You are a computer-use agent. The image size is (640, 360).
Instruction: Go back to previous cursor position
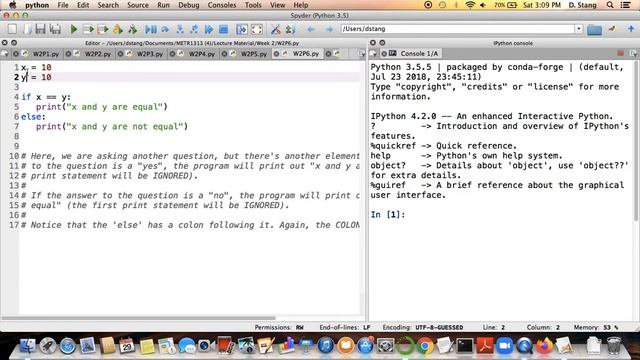(311, 29)
